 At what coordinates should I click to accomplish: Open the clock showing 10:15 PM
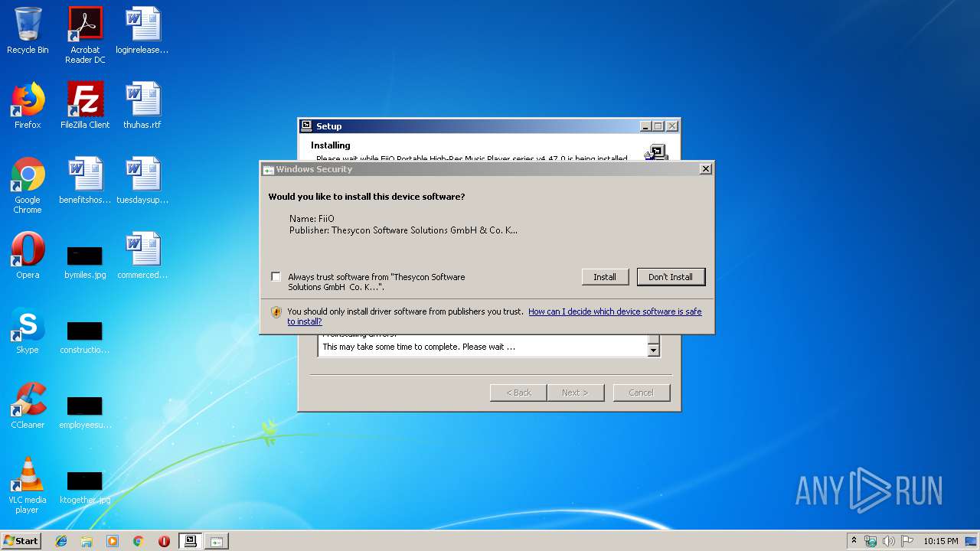click(940, 541)
